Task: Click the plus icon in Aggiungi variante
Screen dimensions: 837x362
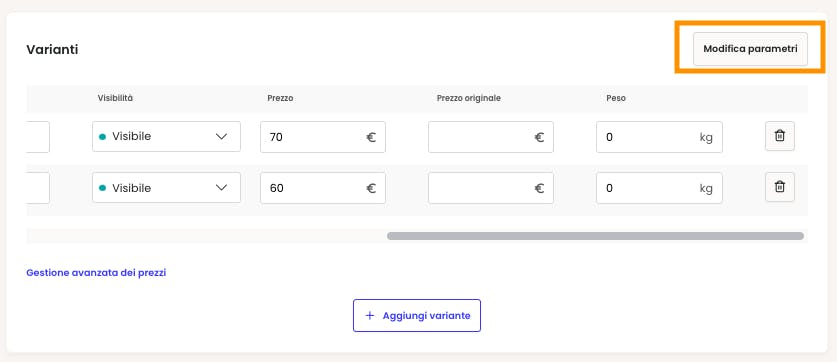Action: tap(369, 316)
